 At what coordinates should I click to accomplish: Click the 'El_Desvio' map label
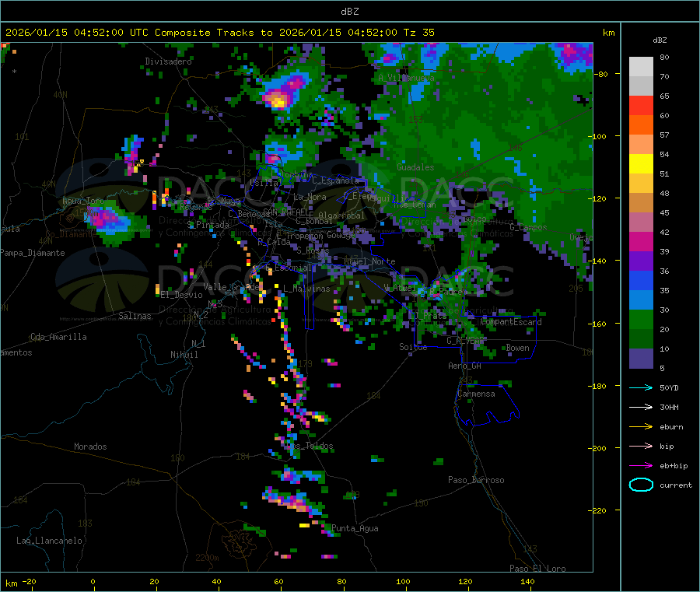181,295
